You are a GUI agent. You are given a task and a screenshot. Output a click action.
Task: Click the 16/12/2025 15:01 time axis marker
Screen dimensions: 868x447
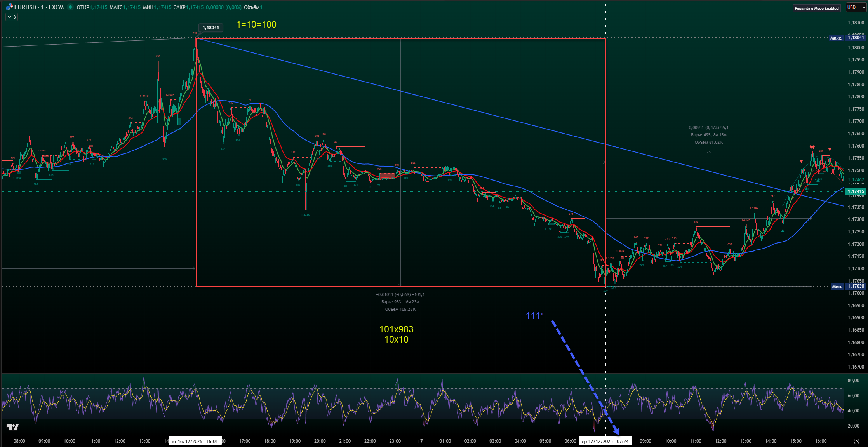pos(195,441)
